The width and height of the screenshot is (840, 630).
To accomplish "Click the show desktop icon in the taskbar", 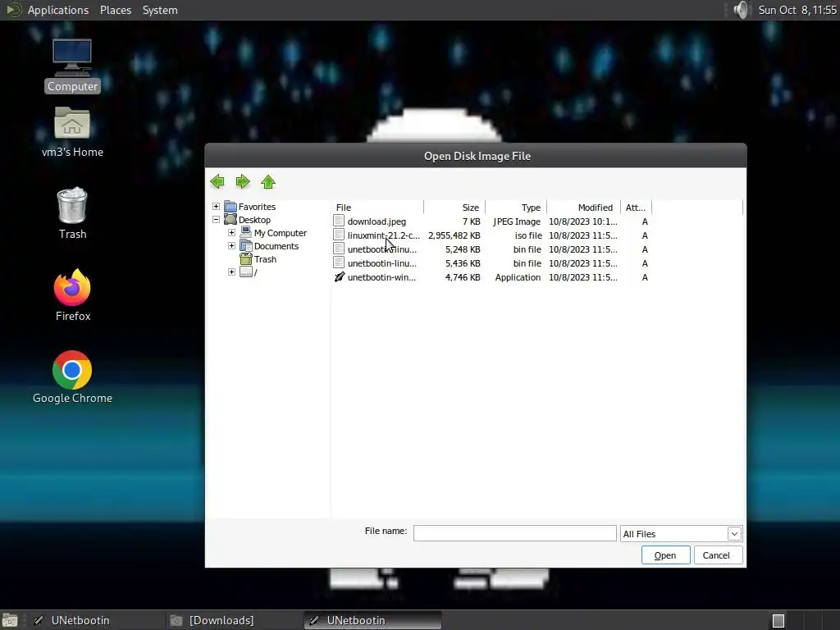I will click(x=10, y=620).
